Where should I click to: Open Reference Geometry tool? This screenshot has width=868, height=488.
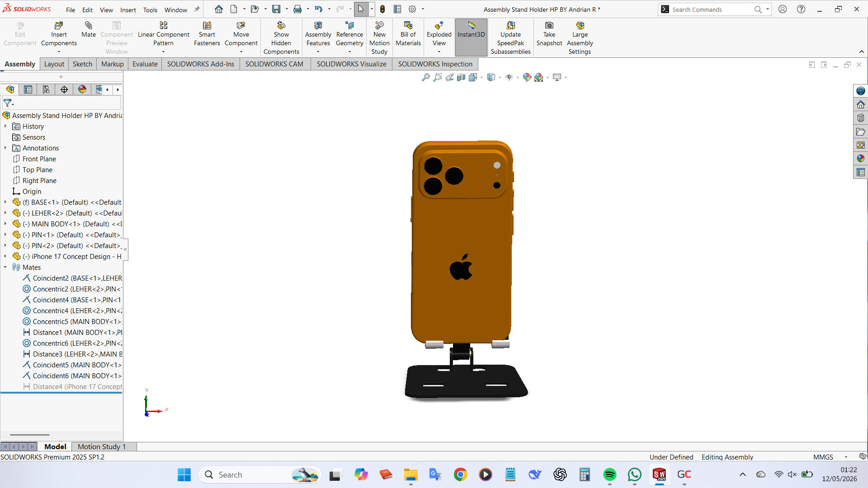pyautogui.click(x=349, y=33)
